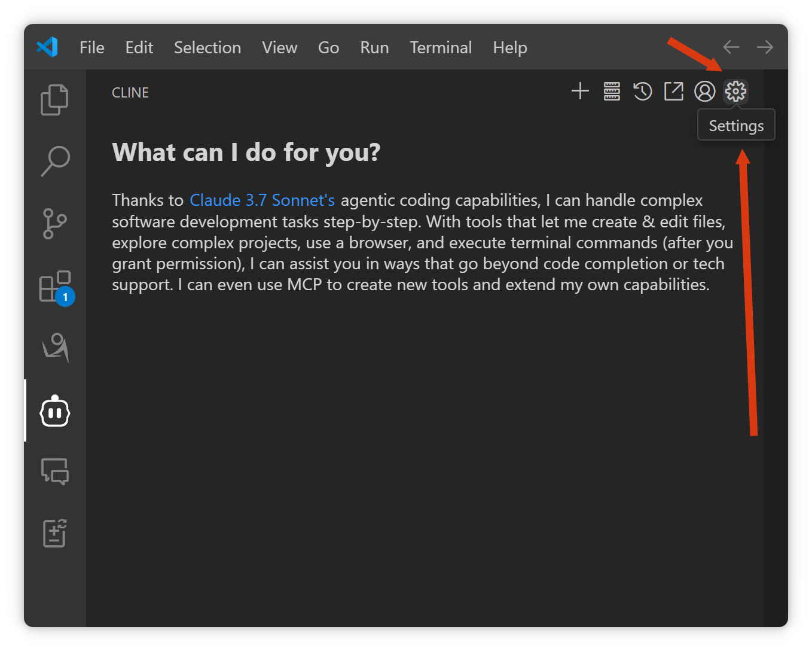Open Extensions view with update badge

click(54, 287)
